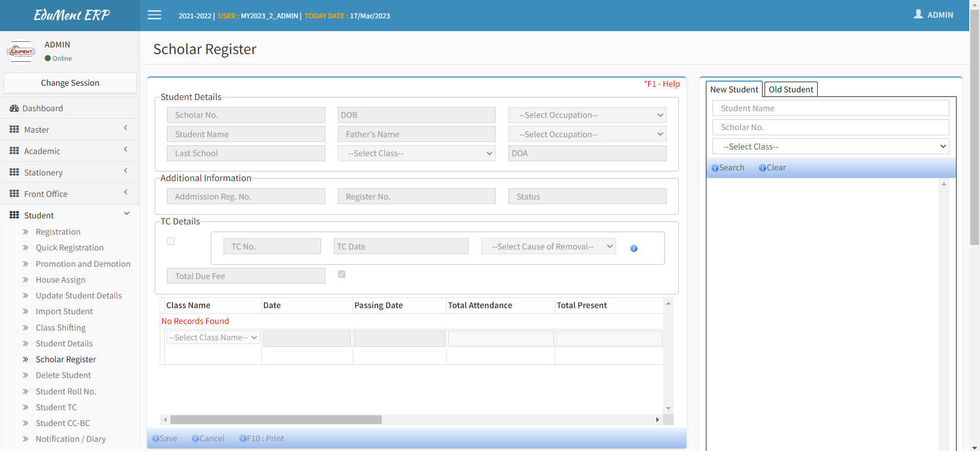Viewport: 980px width, 451px height.
Task: Open the first Select Occupation dropdown
Action: pyautogui.click(x=587, y=115)
